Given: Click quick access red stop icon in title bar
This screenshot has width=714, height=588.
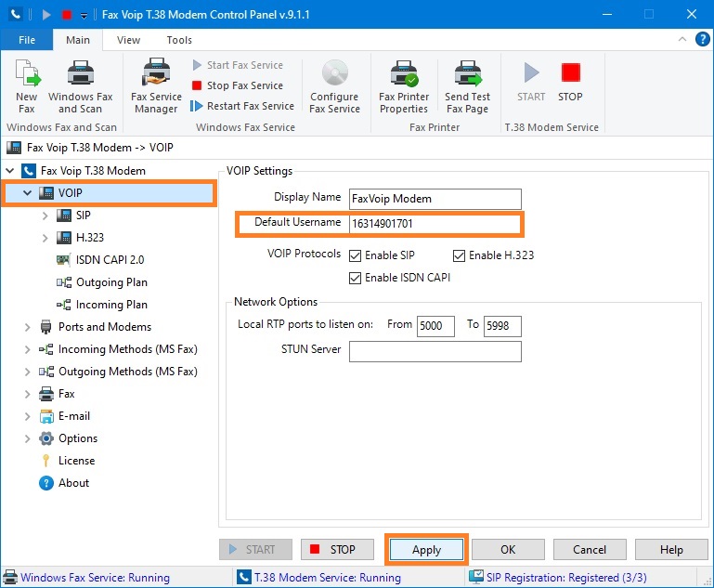Looking at the screenshot, I should pyautogui.click(x=67, y=15).
